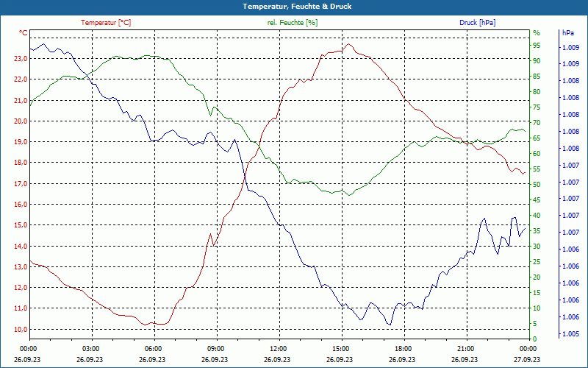Image resolution: width=588 pixels, height=368 pixels.
Task: Click the 16,0 temperature axis label
Action: 21,205
